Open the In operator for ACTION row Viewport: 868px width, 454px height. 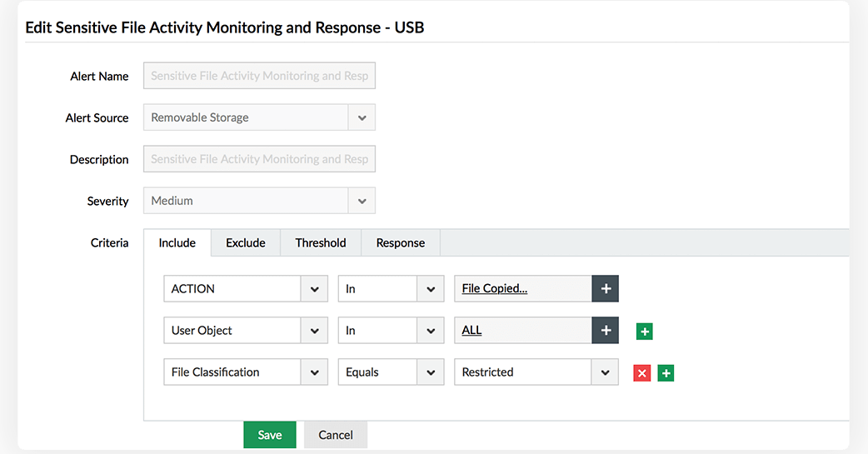[430, 289]
